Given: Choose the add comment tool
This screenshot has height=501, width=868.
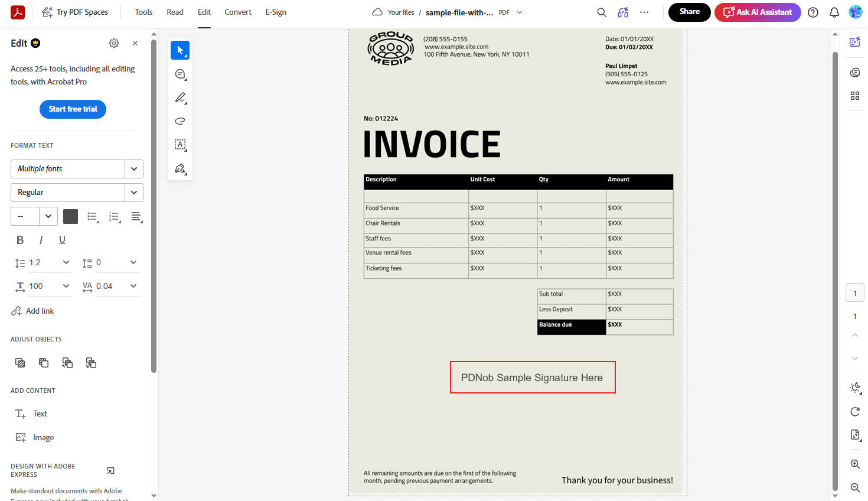Looking at the screenshot, I should 180,74.
